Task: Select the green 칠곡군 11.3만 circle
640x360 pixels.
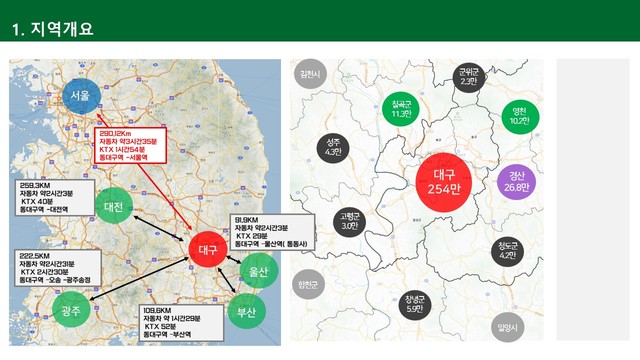Action: click(401, 109)
